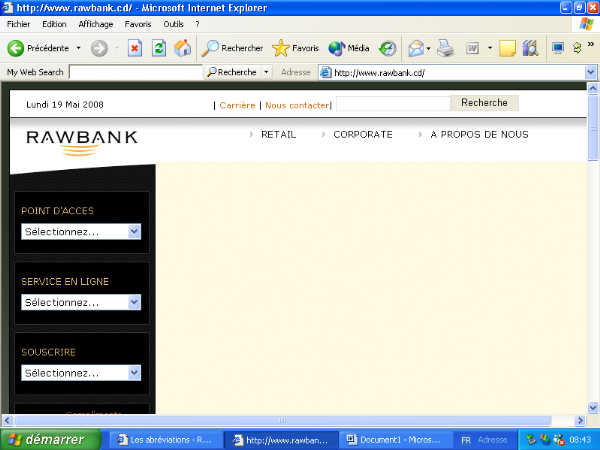Click the horizontal scrollbar thumb
The width and height of the screenshot is (600, 450).
coord(282,421)
